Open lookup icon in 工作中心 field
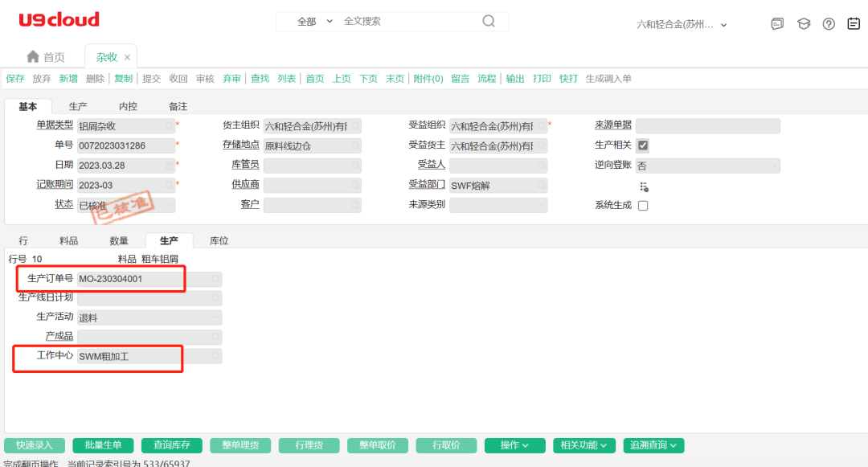This screenshot has width=868, height=467. click(x=215, y=356)
